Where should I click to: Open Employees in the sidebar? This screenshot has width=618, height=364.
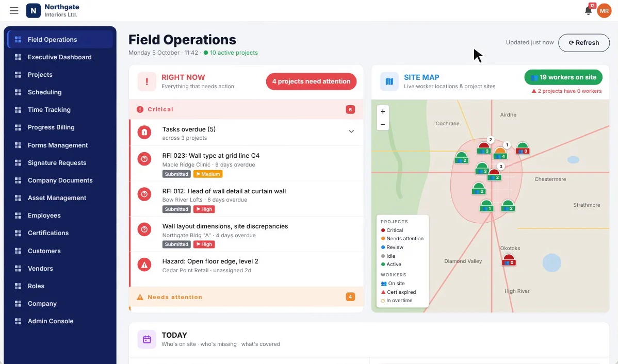[60, 216]
